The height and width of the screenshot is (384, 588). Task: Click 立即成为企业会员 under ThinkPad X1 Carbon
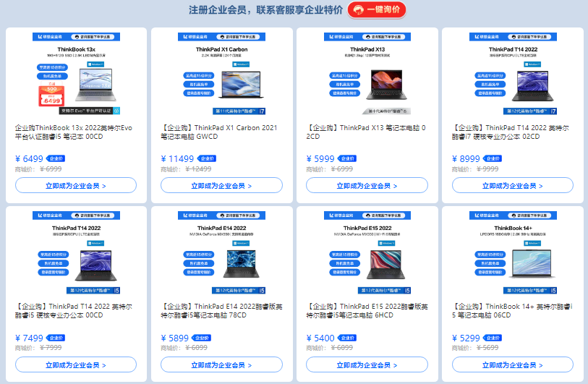click(x=221, y=186)
